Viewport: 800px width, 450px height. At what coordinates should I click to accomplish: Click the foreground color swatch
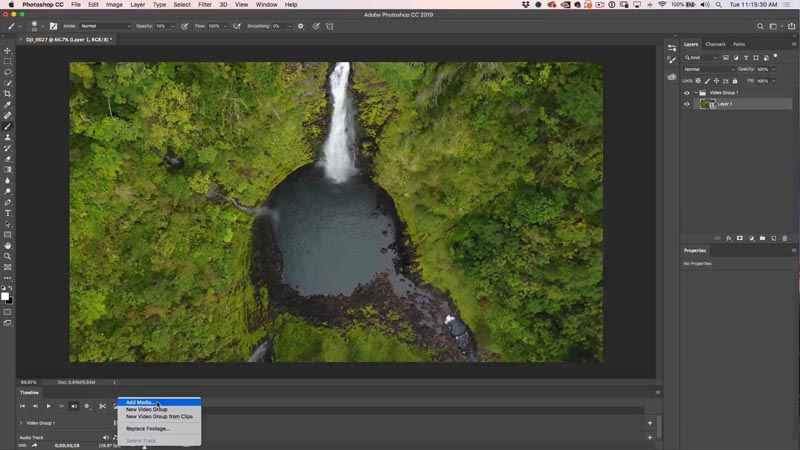coord(5,296)
